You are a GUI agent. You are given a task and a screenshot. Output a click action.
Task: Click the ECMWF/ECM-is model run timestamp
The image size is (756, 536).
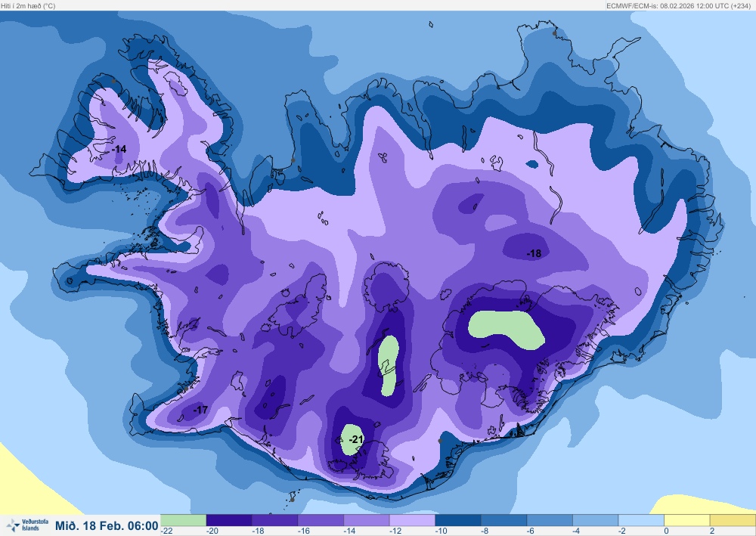[x=678, y=6]
